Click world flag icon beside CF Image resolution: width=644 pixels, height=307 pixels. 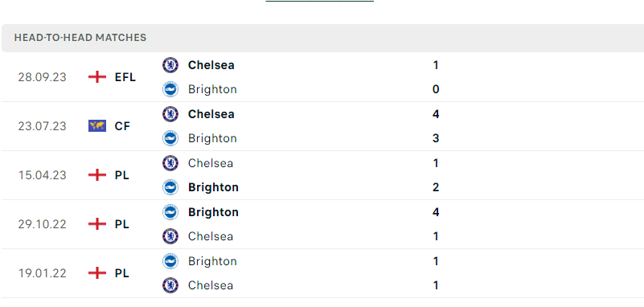97,126
